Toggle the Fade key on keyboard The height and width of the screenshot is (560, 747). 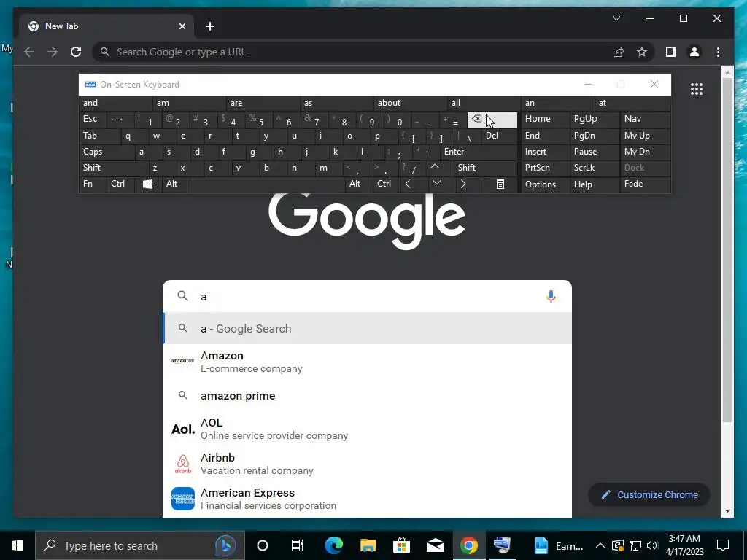click(x=645, y=184)
